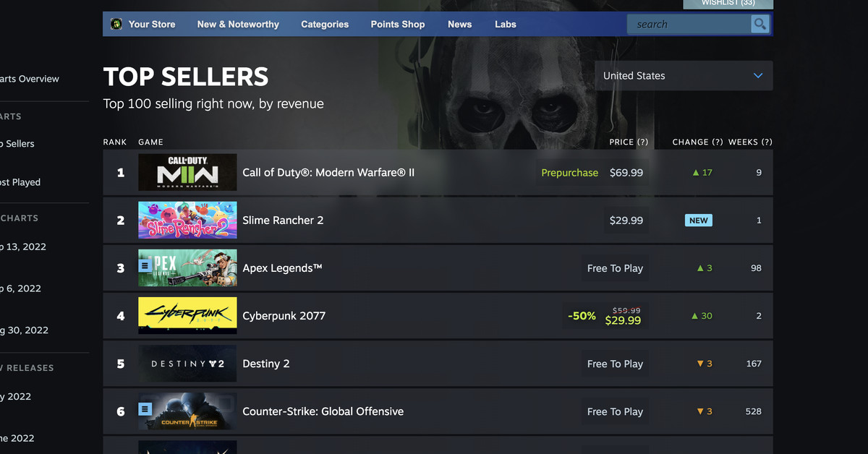Open Cyberpunk 2077 thumbnail
The image size is (868, 454).
(187, 315)
